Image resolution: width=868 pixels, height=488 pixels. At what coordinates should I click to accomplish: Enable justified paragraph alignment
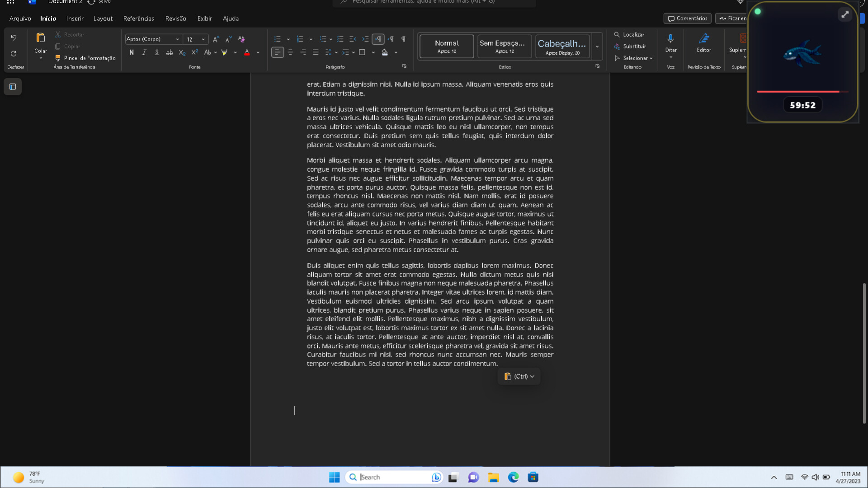click(x=315, y=52)
